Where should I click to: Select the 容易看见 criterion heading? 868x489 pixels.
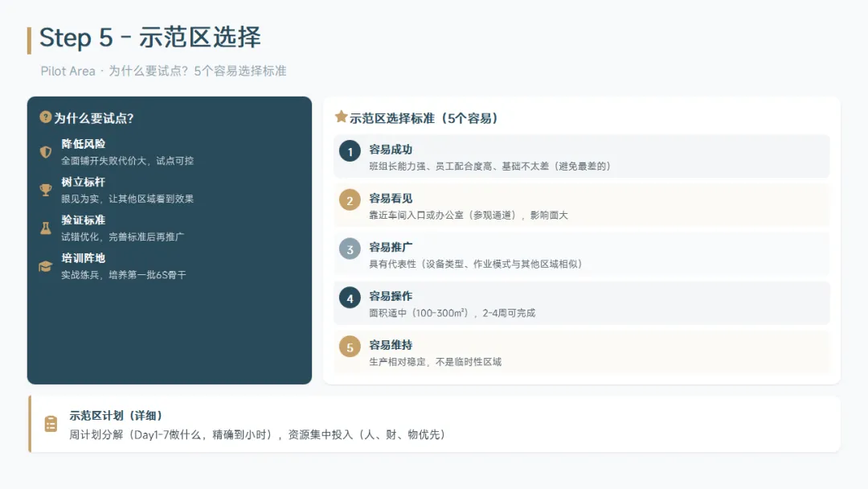tap(391, 198)
